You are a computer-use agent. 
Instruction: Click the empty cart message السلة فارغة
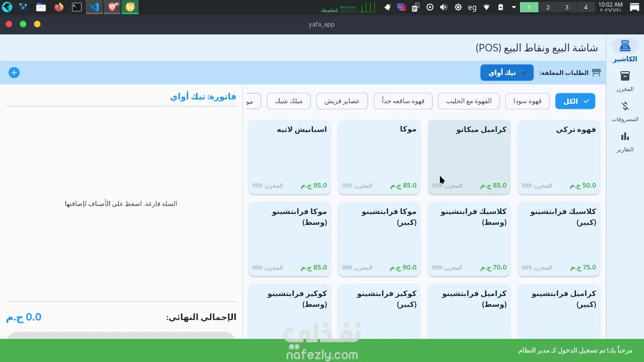click(121, 204)
